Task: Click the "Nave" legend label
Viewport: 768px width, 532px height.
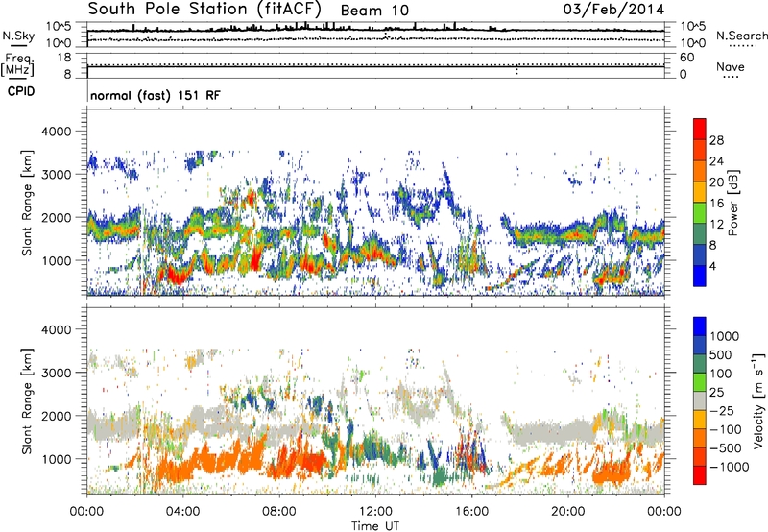Action: [x=730, y=66]
